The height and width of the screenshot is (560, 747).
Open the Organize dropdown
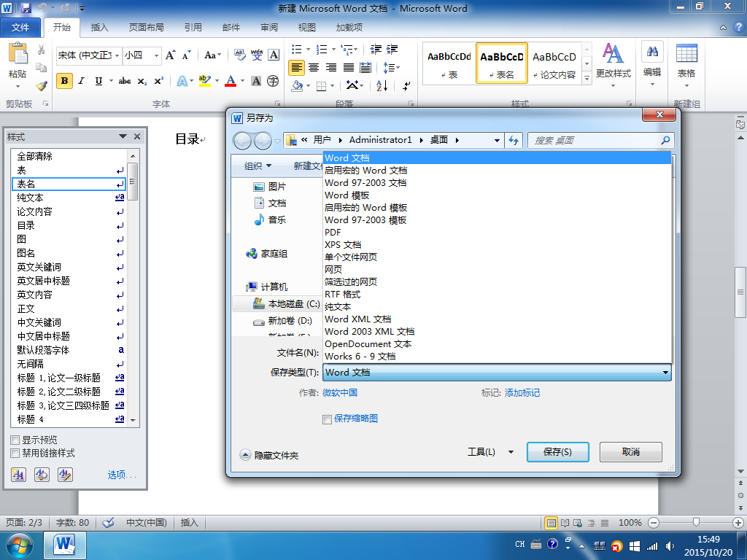pos(258,166)
